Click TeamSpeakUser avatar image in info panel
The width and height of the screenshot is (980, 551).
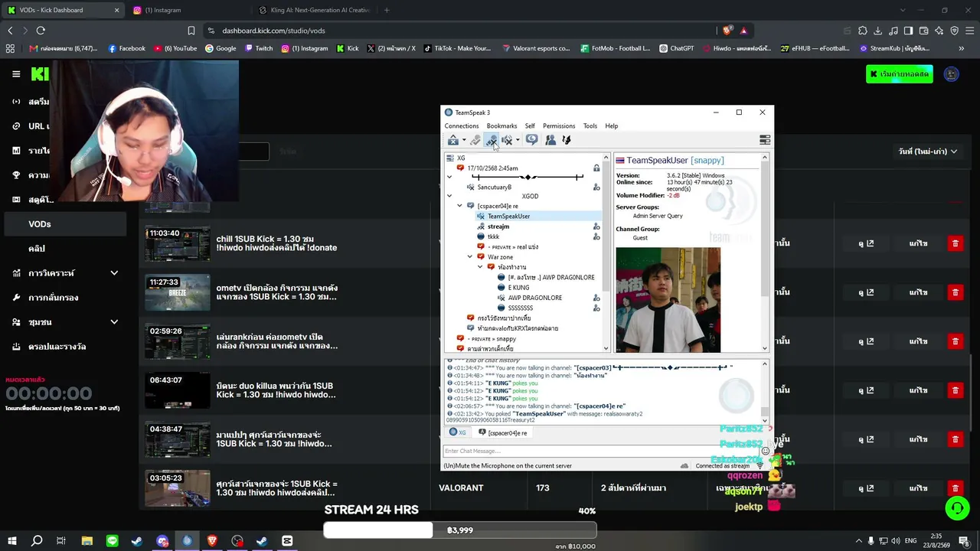coord(668,300)
